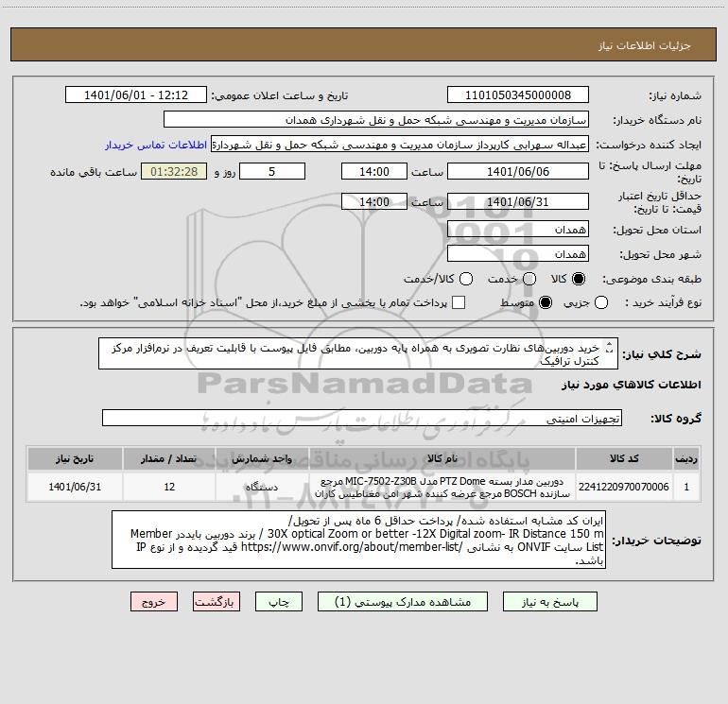This screenshot has height=704, width=728.
Task: Click the چاپ print button
Action: pyautogui.click(x=279, y=602)
